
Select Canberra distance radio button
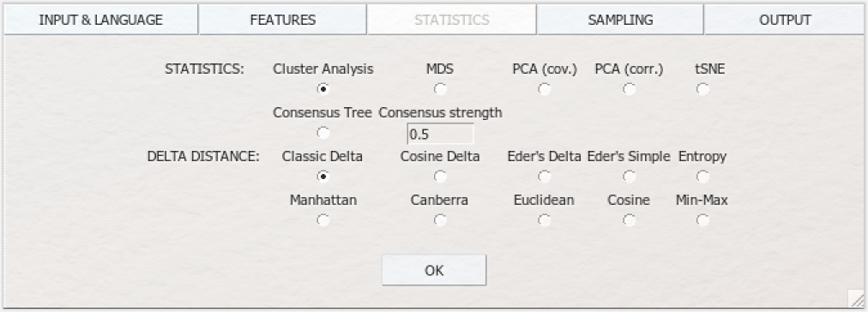pos(440,221)
